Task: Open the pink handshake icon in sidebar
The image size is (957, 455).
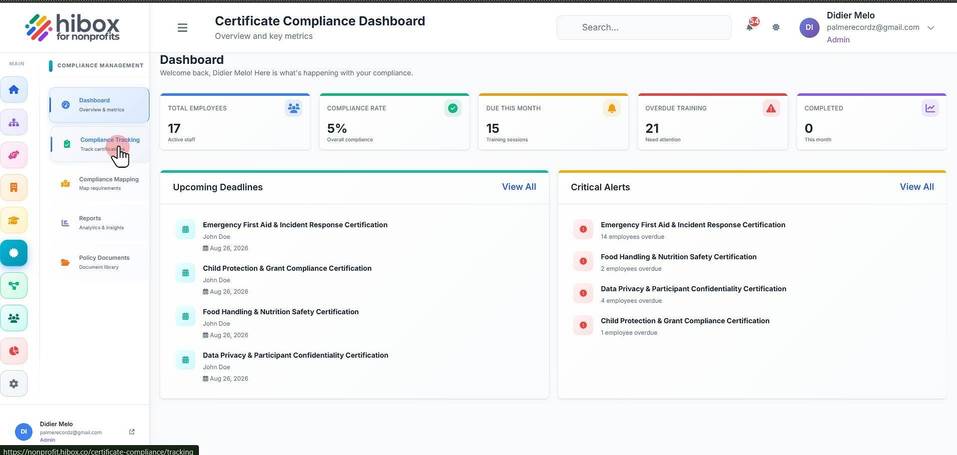Action: [14, 155]
